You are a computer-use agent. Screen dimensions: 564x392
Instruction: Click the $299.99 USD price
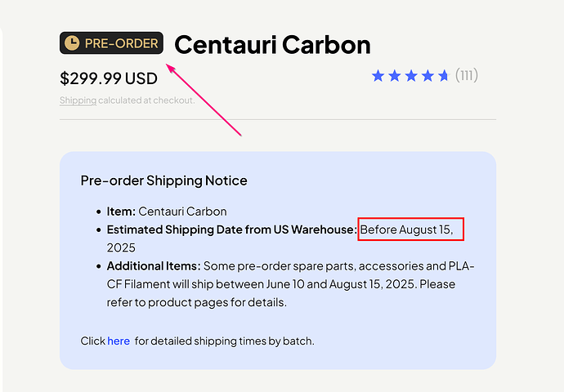point(109,78)
